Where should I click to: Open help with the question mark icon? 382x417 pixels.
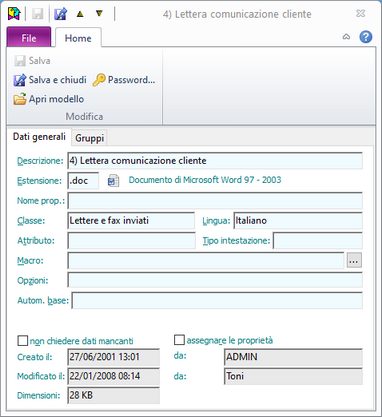(366, 37)
